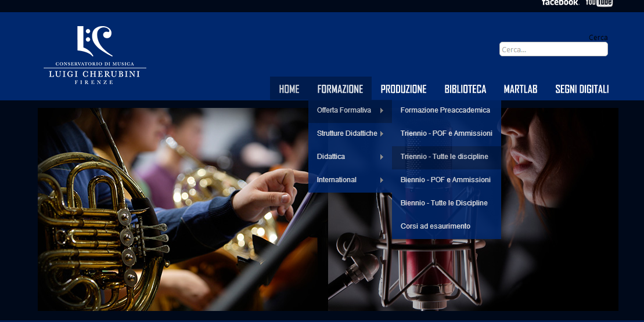Expand the International submenu arrow
The image size is (644, 322).
pos(382,180)
